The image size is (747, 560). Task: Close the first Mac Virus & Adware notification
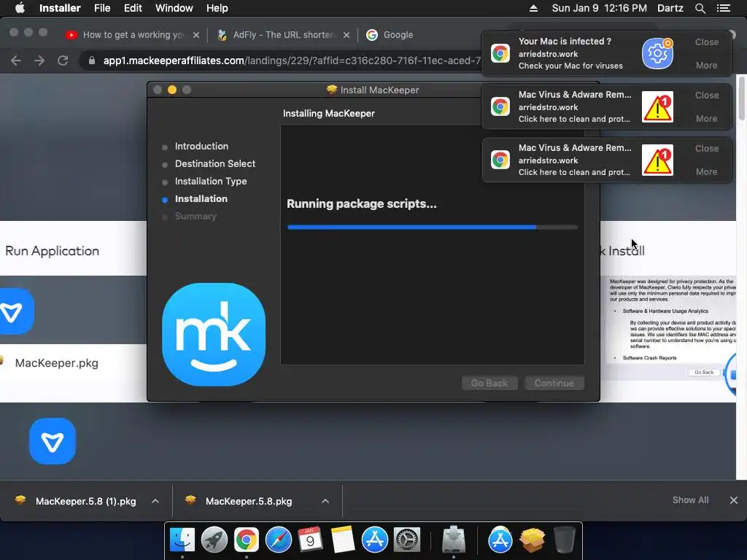[706, 96]
